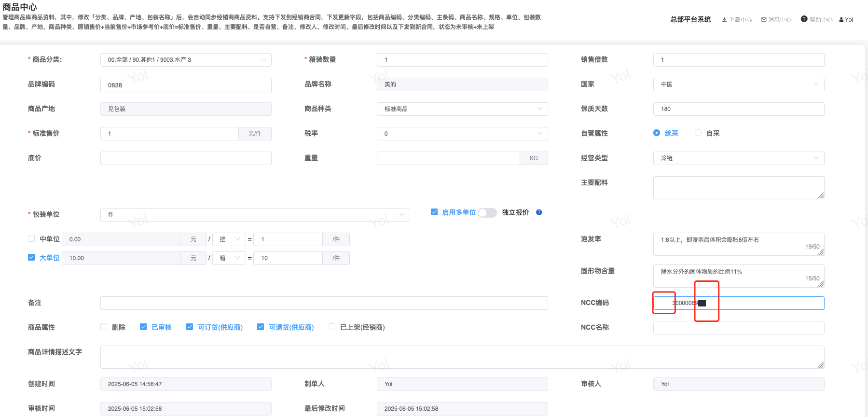868x417 pixels.
Task: Toggle the 可订货(供应商) checkbox
Action: click(190, 327)
